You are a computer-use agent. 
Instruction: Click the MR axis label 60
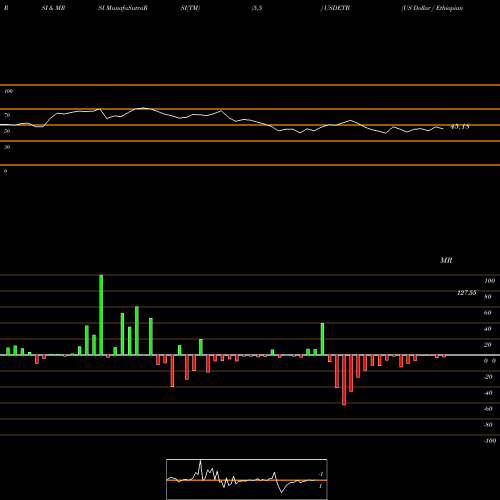click(487, 313)
